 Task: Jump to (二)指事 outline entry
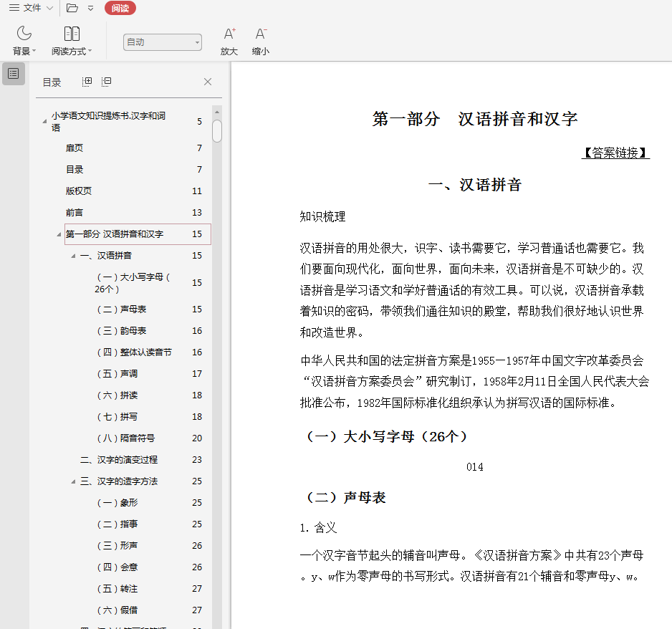point(117,524)
